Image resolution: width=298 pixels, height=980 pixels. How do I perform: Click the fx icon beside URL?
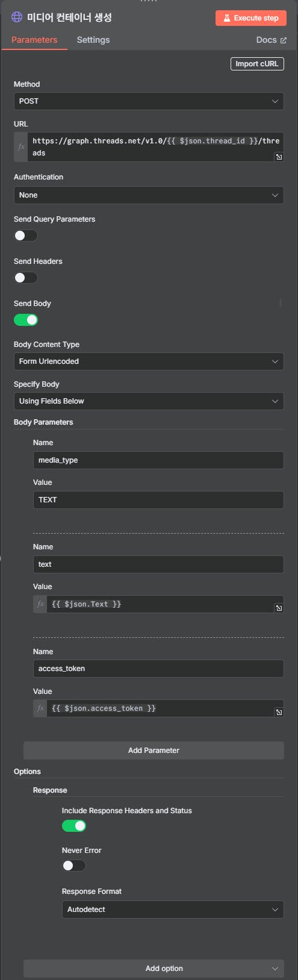click(x=21, y=147)
